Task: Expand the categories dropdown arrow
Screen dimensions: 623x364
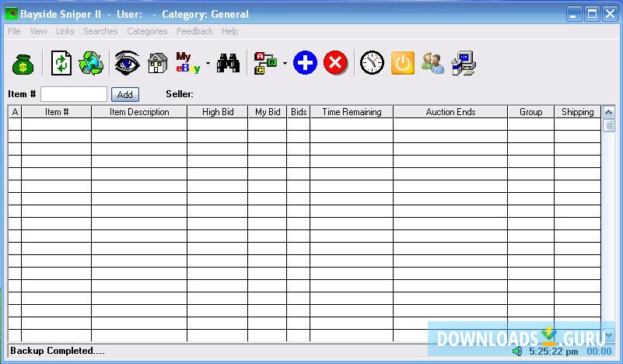Action: coord(285,63)
